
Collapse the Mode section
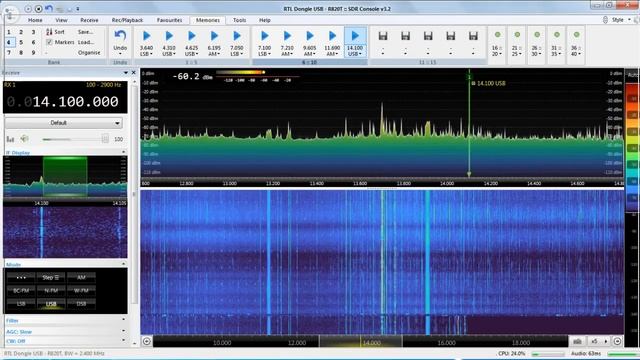(124, 264)
